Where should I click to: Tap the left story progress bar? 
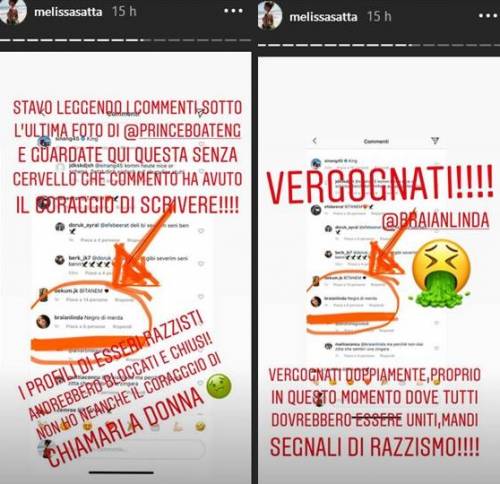[125, 40]
